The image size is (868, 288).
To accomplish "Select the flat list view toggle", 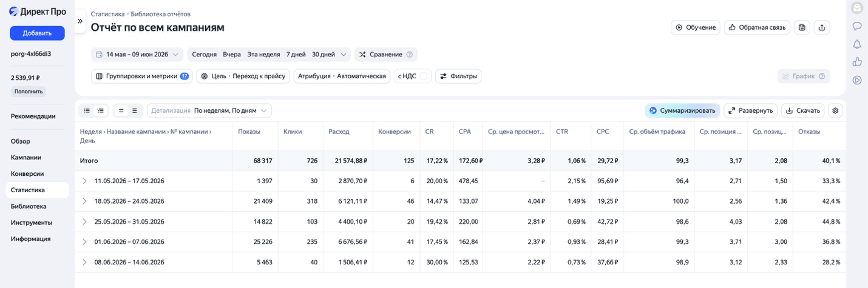I will point(87,110).
